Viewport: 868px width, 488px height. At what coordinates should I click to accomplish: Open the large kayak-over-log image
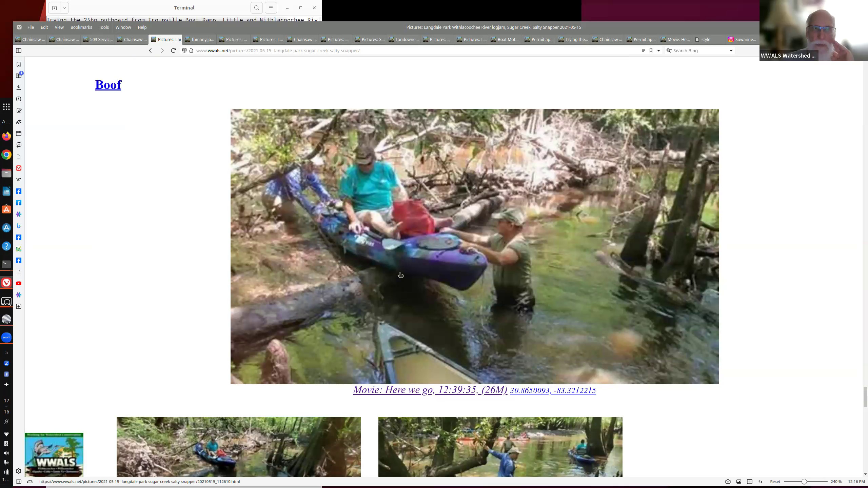(x=474, y=246)
